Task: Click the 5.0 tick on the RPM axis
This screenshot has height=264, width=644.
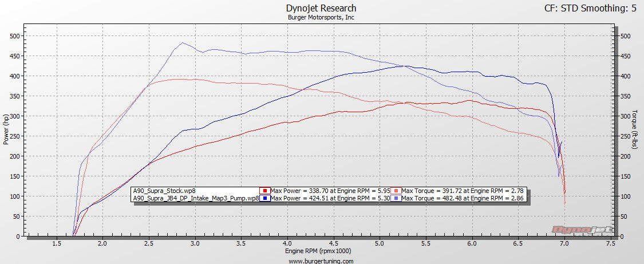Action: [380, 243]
